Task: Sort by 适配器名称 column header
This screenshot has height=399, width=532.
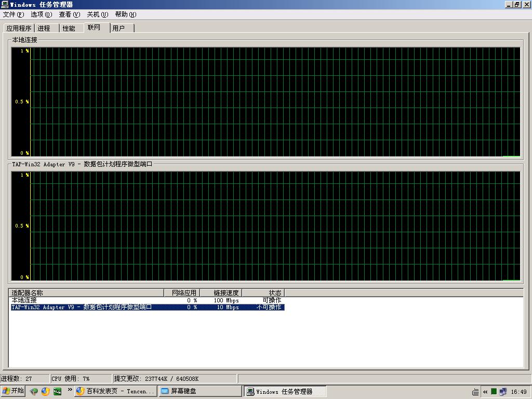Action: [86, 293]
